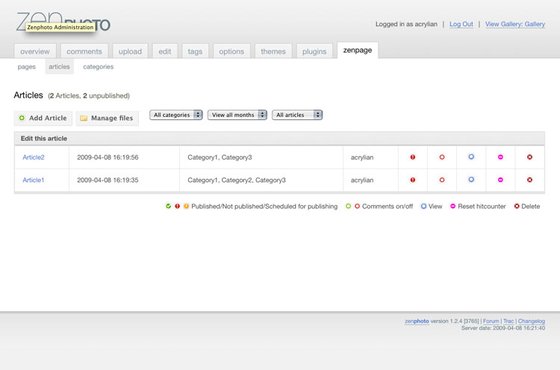The height and width of the screenshot is (370, 560).
Task: Click the Articles page heading
Action: (x=28, y=95)
